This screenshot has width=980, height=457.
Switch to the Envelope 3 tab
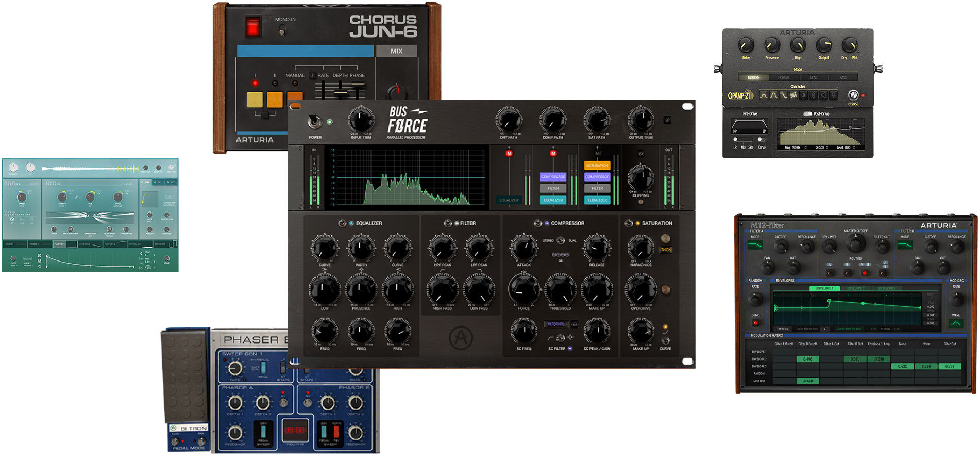click(x=886, y=288)
